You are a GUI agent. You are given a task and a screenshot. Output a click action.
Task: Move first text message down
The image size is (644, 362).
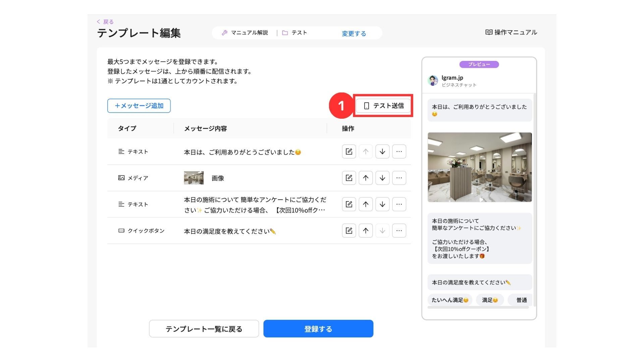[x=382, y=152]
